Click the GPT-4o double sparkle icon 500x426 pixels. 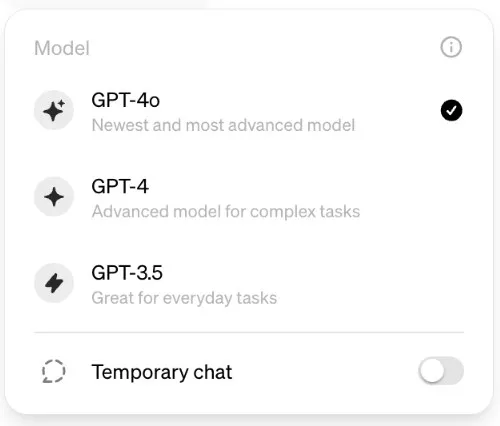click(x=54, y=110)
